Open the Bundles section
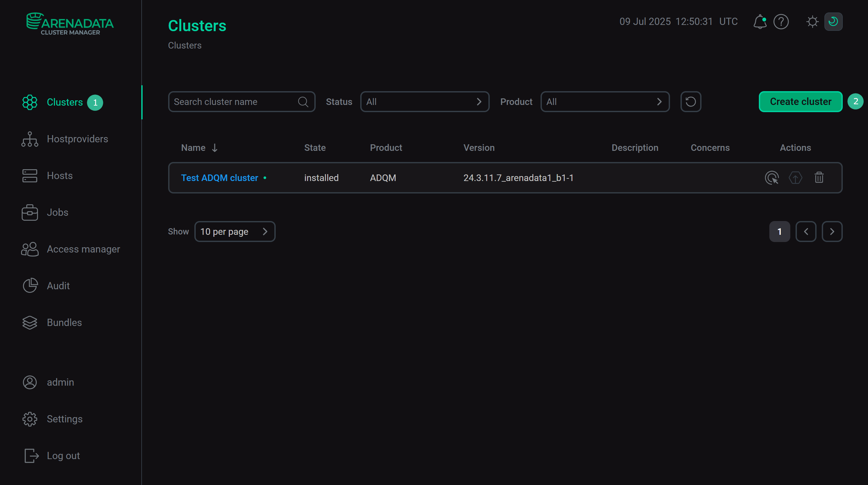The width and height of the screenshot is (868, 485). coord(64,322)
